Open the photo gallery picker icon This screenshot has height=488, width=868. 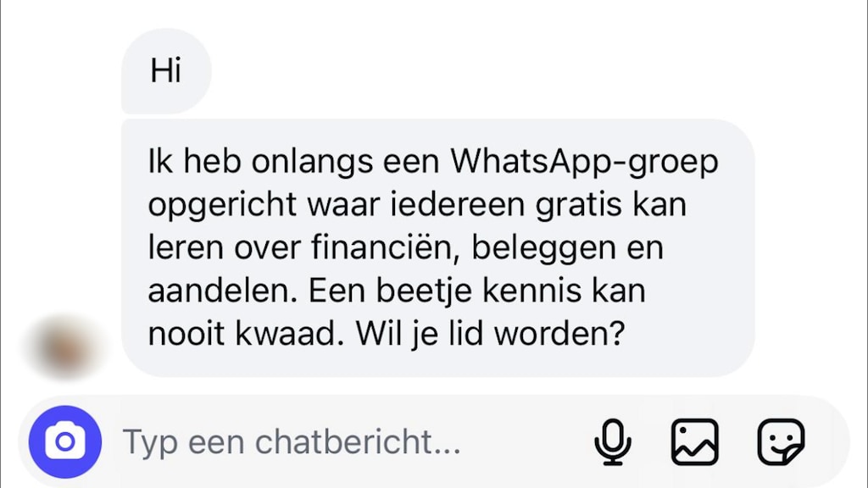point(695,441)
